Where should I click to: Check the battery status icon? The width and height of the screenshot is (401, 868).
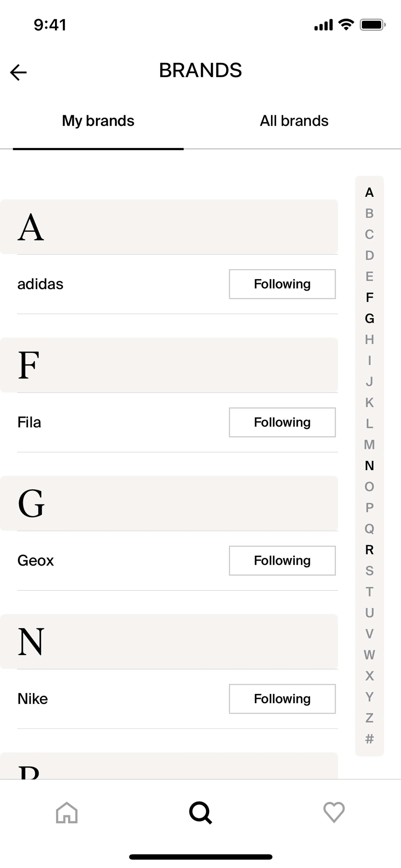(x=372, y=25)
